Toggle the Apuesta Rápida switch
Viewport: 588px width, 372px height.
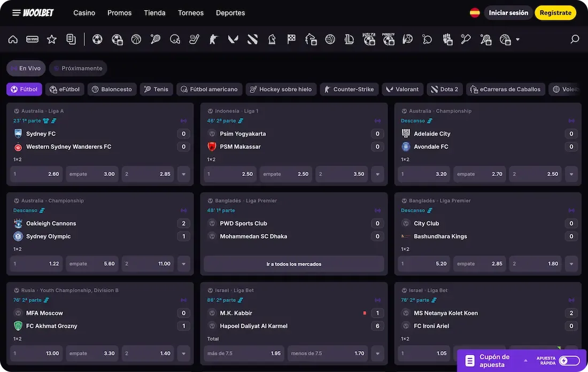pos(569,361)
